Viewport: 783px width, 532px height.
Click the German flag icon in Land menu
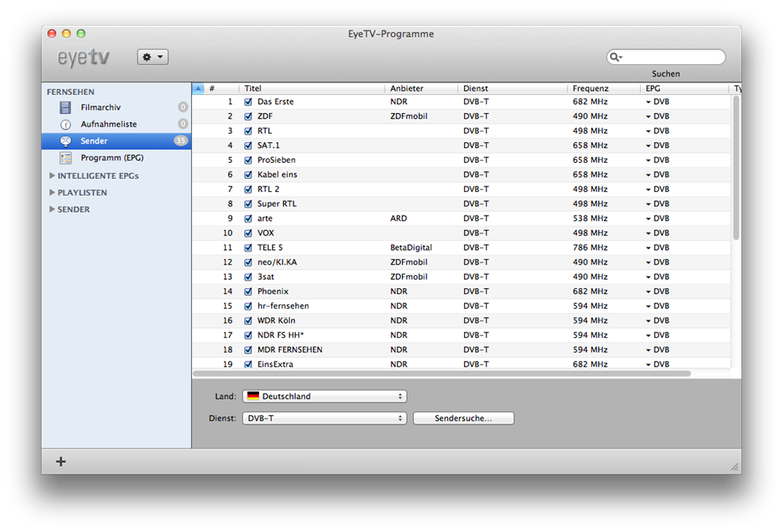pos(253,396)
